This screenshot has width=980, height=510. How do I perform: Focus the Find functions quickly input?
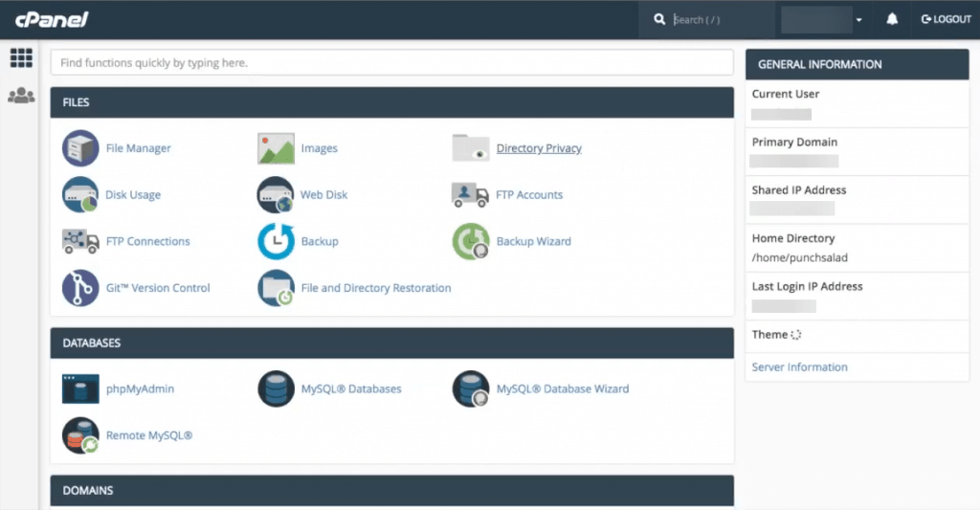point(391,63)
